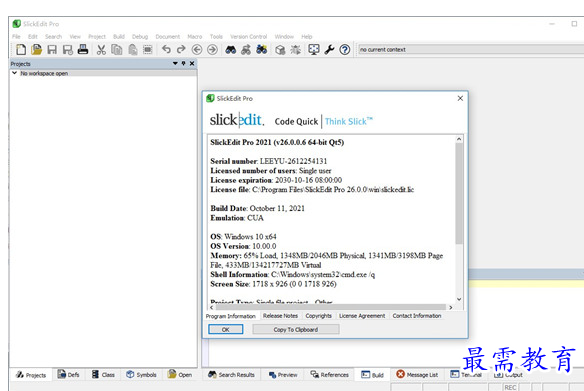Screen dimensions: 584x391
Task: Close the SlickEdit Pro about dialog
Action: (x=460, y=98)
